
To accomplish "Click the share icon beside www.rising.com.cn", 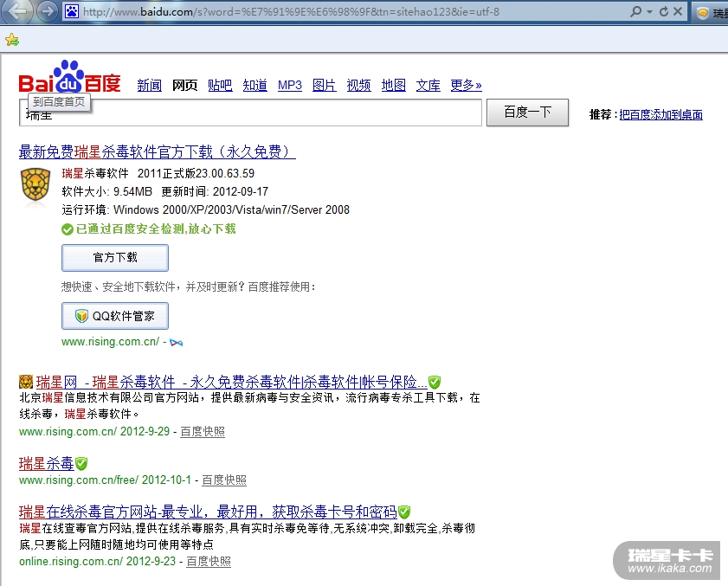I will (176, 343).
